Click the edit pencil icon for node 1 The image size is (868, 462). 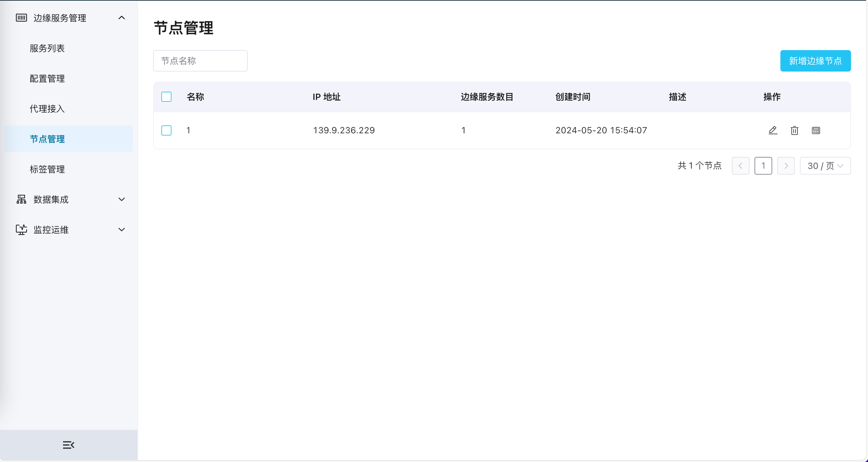773,130
